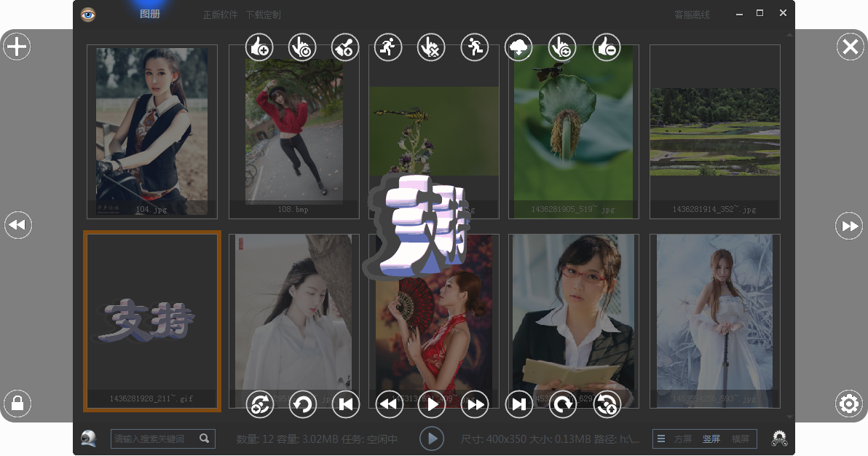
Task: Click the lock icon on left panel
Action: (x=17, y=403)
